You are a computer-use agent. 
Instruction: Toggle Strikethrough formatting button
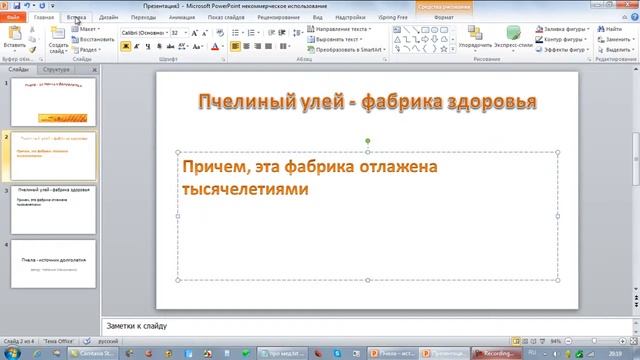(170, 47)
